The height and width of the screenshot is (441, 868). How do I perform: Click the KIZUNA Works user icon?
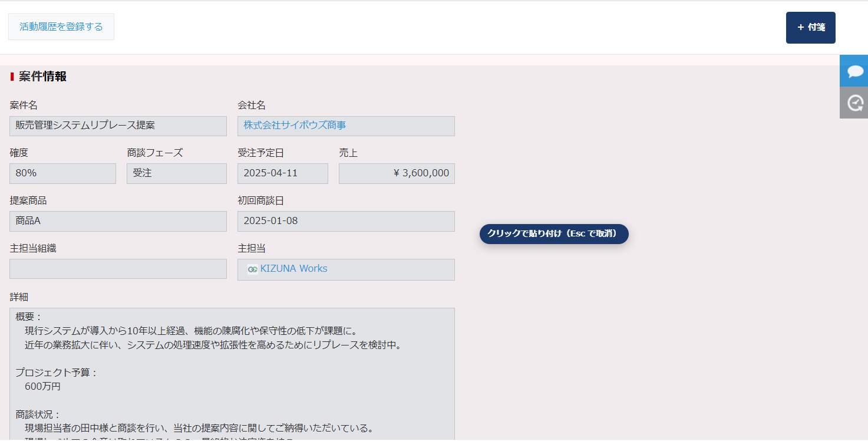coord(253,269)
